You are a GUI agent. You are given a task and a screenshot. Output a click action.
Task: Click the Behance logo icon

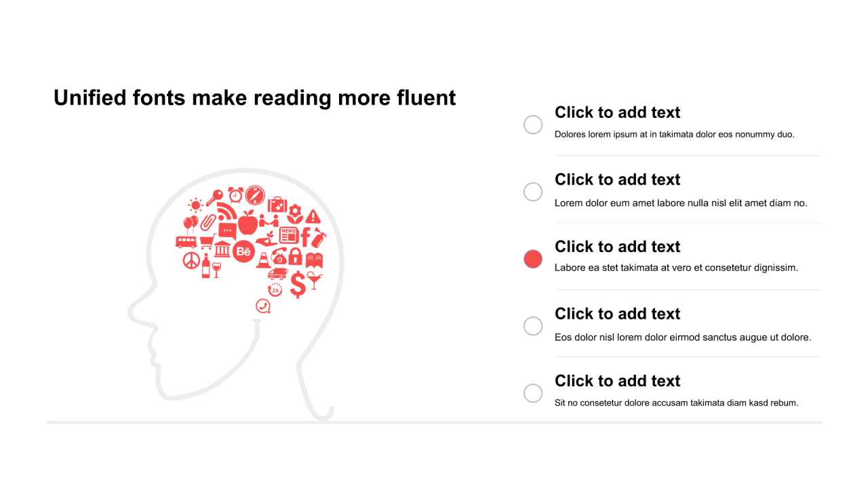point(243,251)
